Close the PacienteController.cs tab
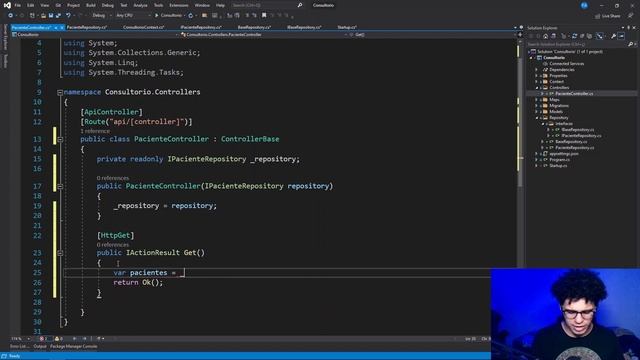 coord(62,27)
